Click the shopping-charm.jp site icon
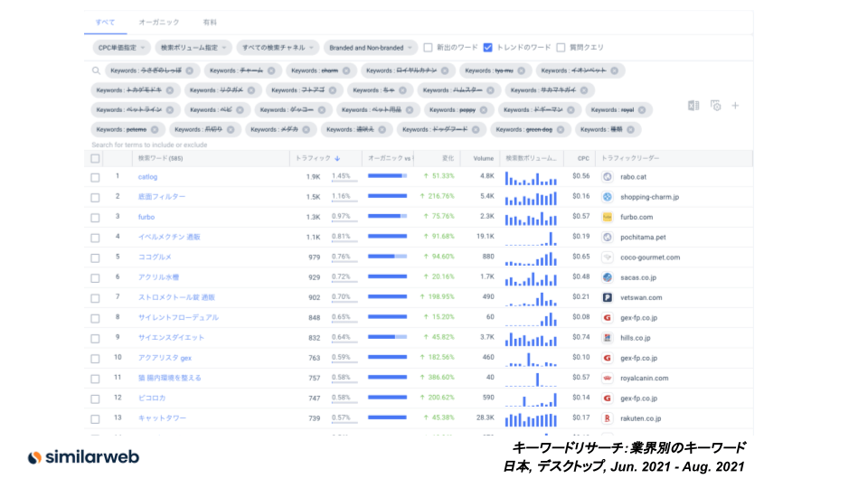Screen dimensions: 868x488 (608, 196)
